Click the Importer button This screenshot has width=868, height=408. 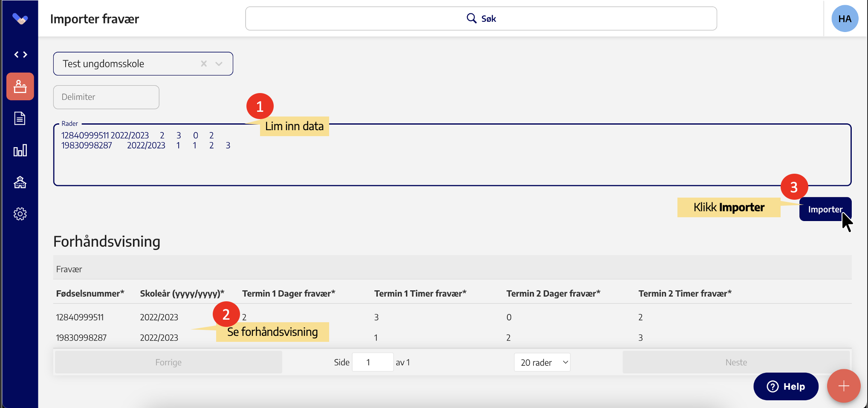coord(825,209)
